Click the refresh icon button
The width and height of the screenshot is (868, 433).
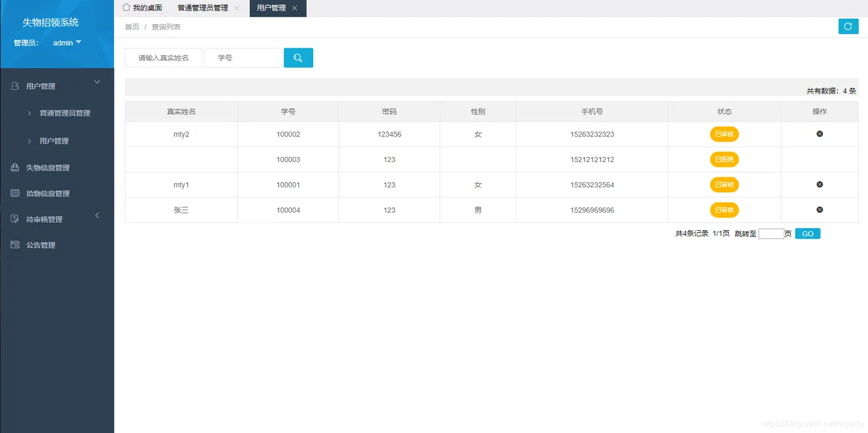(848, 26)
